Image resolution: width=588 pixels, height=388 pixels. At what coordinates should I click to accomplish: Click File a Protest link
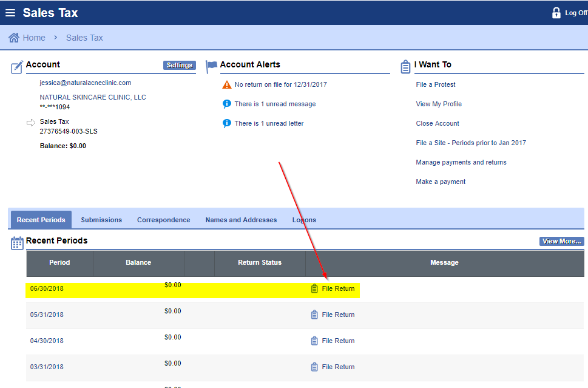(436, 84)
